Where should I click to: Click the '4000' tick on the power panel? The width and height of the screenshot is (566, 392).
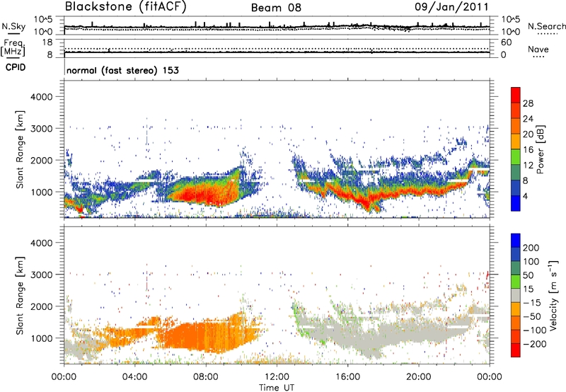click(42, 97)
